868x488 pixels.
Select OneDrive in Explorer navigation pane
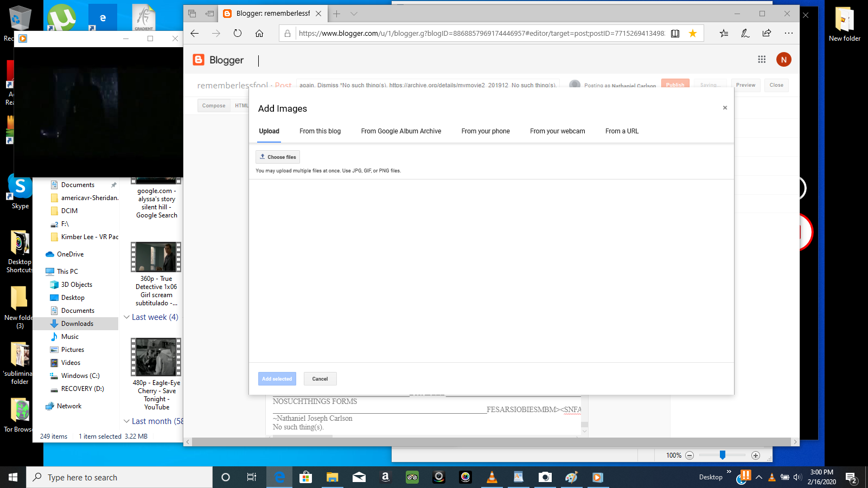point(70,254)
